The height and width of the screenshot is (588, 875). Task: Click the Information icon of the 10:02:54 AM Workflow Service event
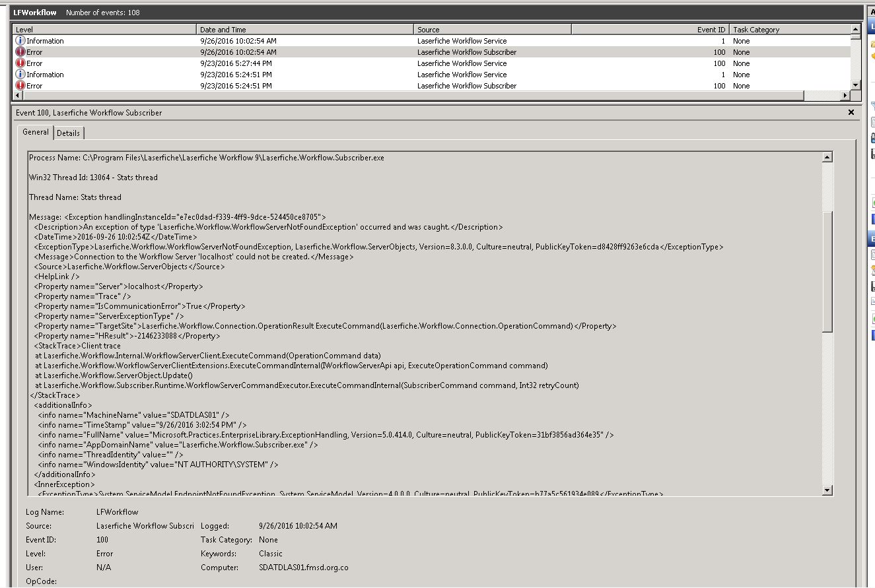point(20,41)
